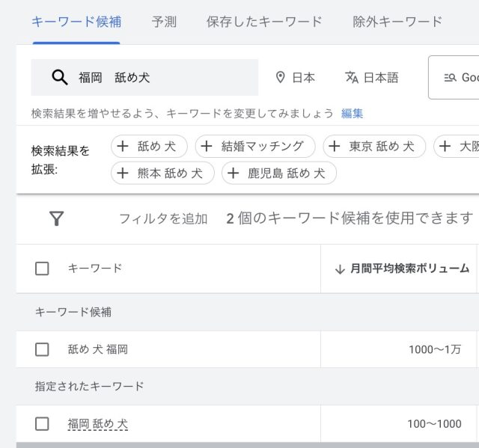The width and height of the screenshot is (479, 448).
Task: Click フィルタを追加 button
Action: pyautogui.click(x=163, y=218)
